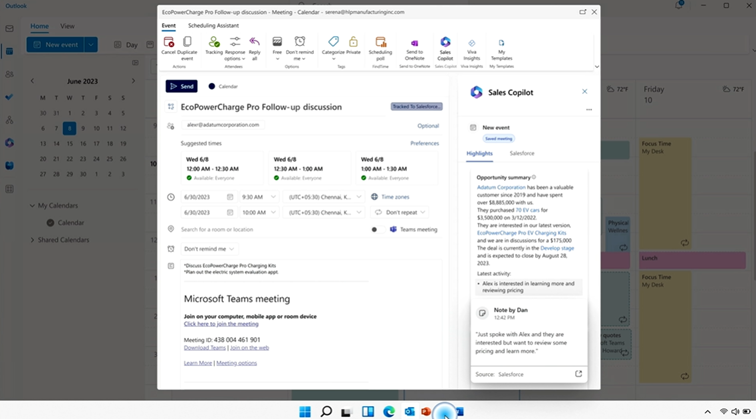Viewport: 756px width, 419px height.
Task: Open the Don't remind me reminder dropdown
Action: [209, 249]
